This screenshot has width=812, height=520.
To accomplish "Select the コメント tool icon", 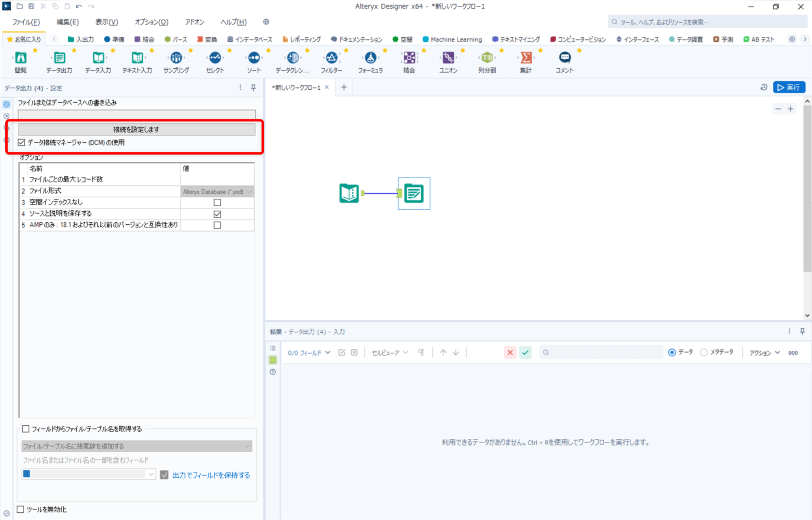I will (565, 58).
